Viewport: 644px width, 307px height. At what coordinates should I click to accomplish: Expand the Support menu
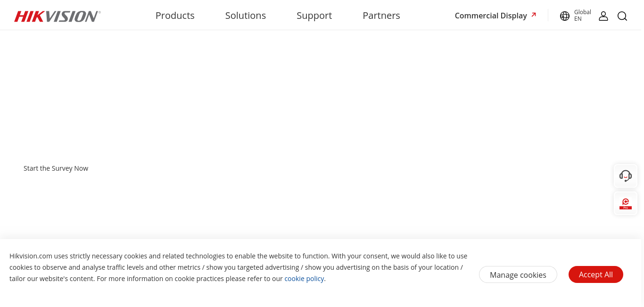tap(314, 16)
